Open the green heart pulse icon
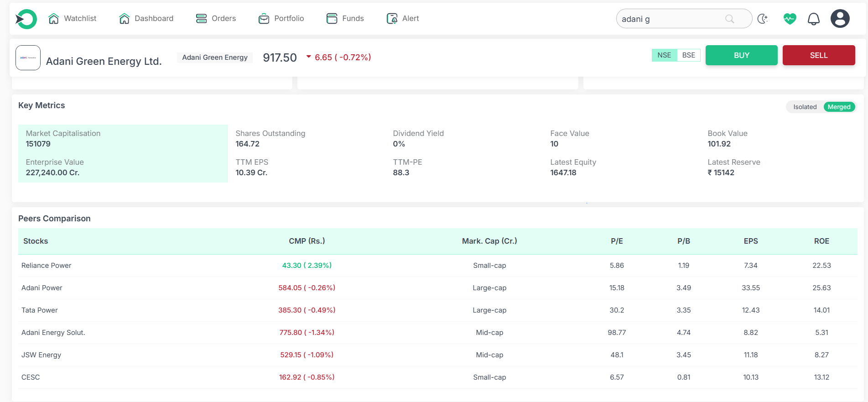The image size is (868, 402). [x=790, y=19]
